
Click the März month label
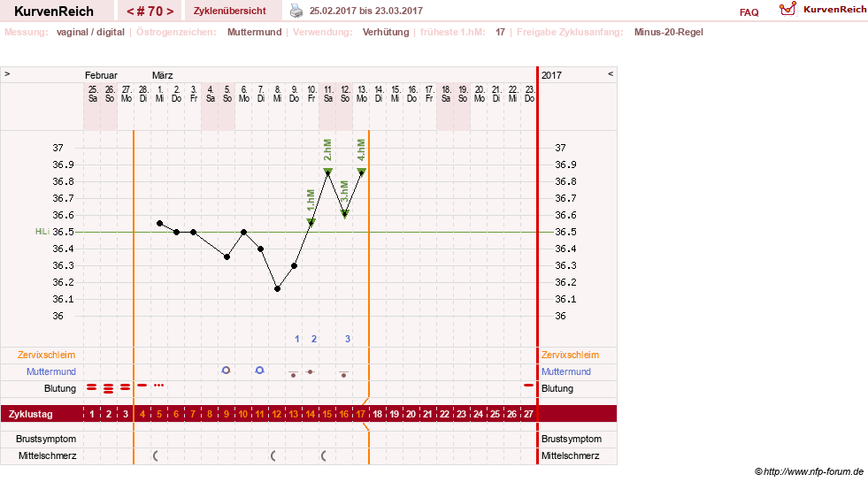[162, 75]
